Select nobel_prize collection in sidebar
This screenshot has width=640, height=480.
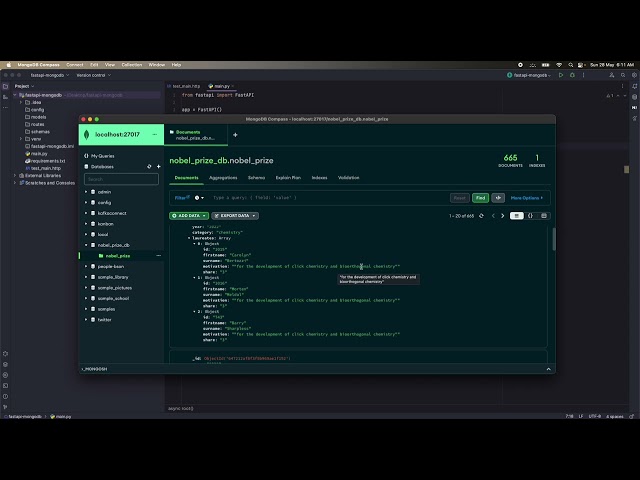pos(118,256)
